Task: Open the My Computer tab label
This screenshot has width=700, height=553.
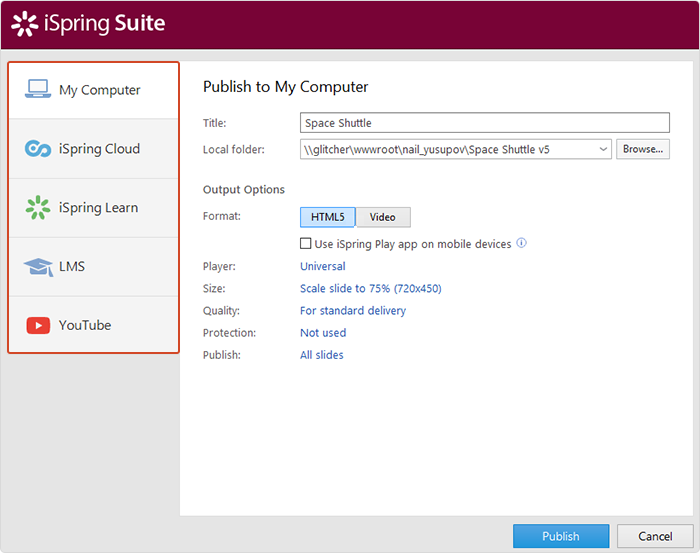Action: [x=100, y=90]
